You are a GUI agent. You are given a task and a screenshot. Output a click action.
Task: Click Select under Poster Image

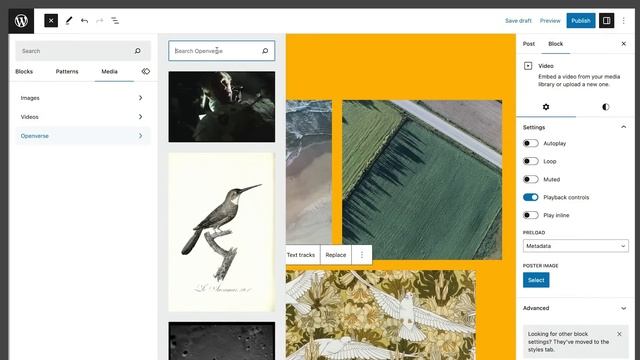pyautogui.click(x=536, y=280)
